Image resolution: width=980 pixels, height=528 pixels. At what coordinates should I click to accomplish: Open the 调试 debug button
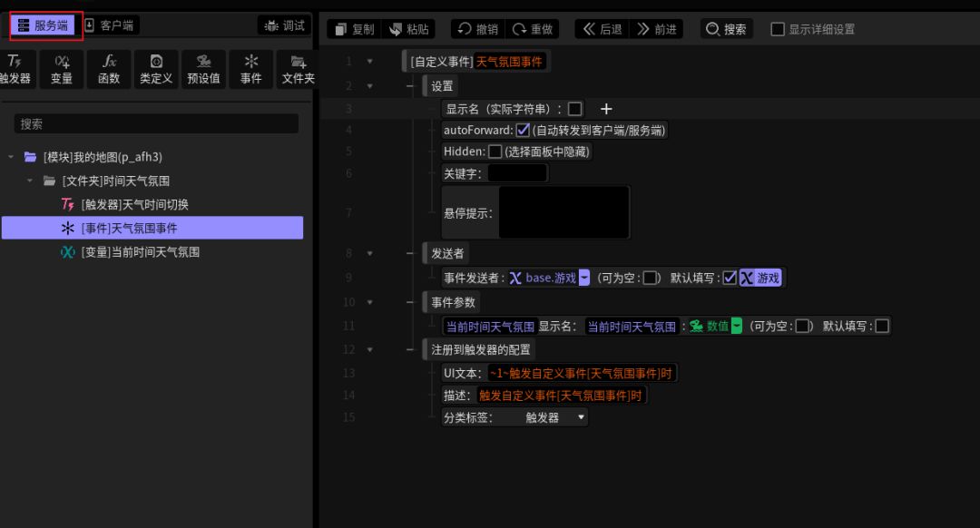point(284,25)
